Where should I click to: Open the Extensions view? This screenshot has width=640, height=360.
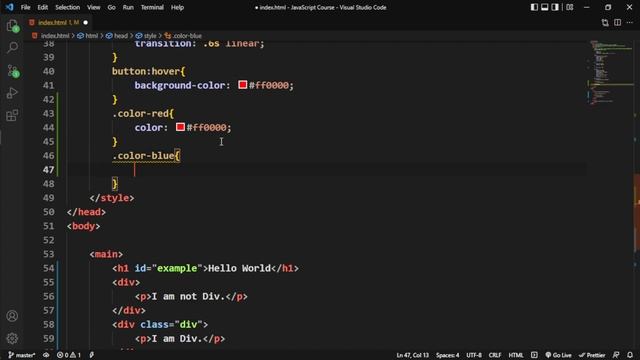point(12,116)
